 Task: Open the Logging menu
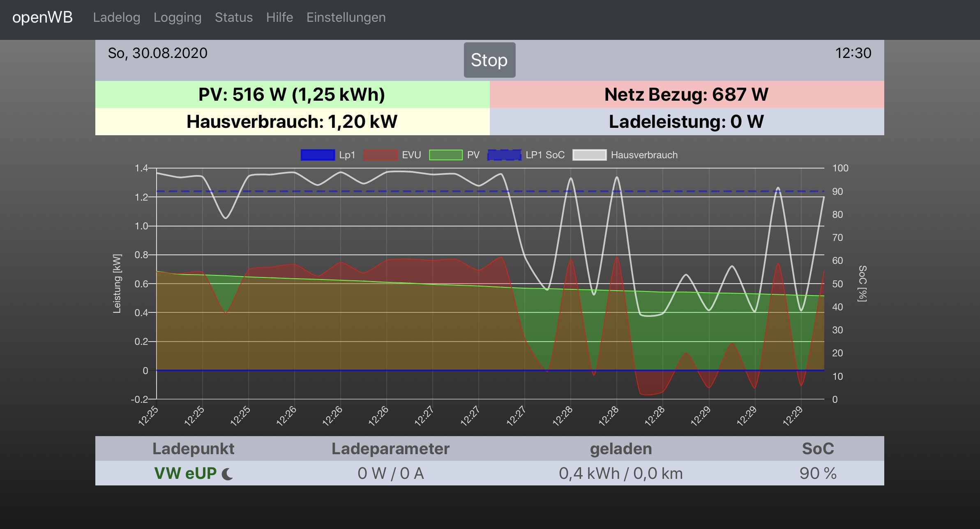[178, 17]
